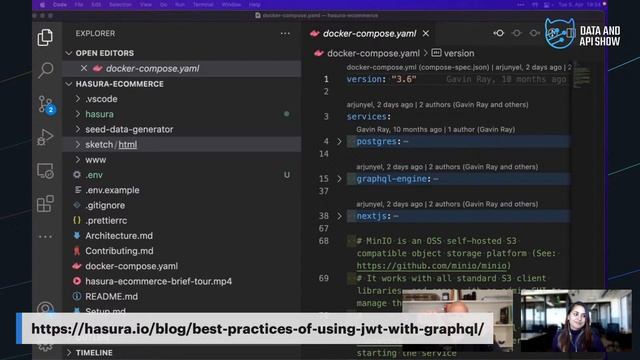Click the go to previous change icon
Screen dimensions: 640x360
click(498, 33)
